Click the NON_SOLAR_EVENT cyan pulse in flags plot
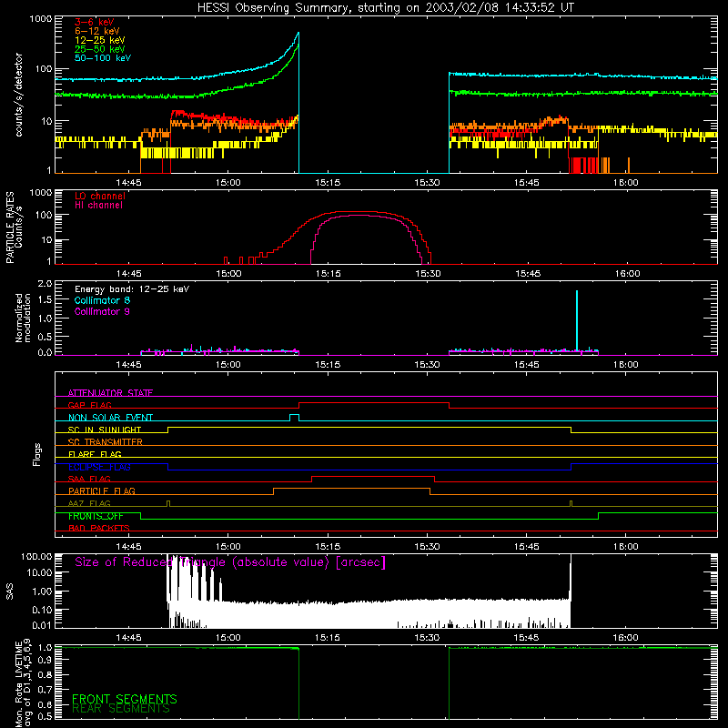This screenshot has height=728, width=728. click(294, 417)
